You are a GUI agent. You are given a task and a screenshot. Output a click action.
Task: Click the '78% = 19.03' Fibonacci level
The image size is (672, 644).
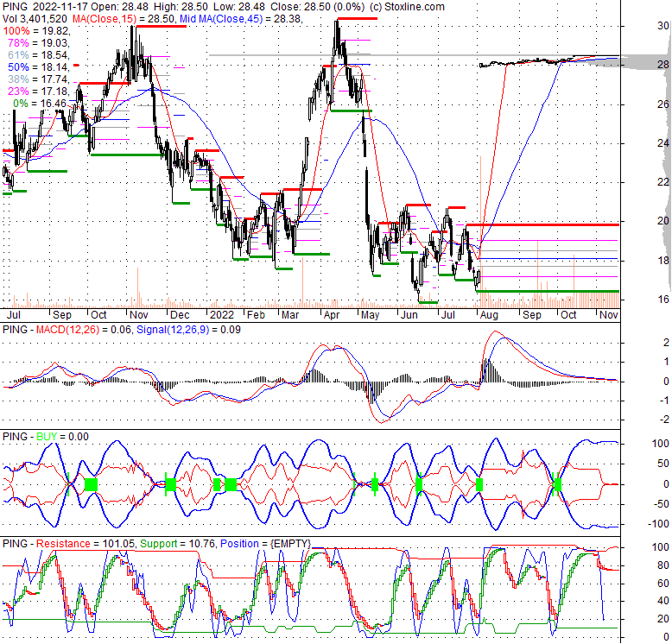(x=38, y=43)
